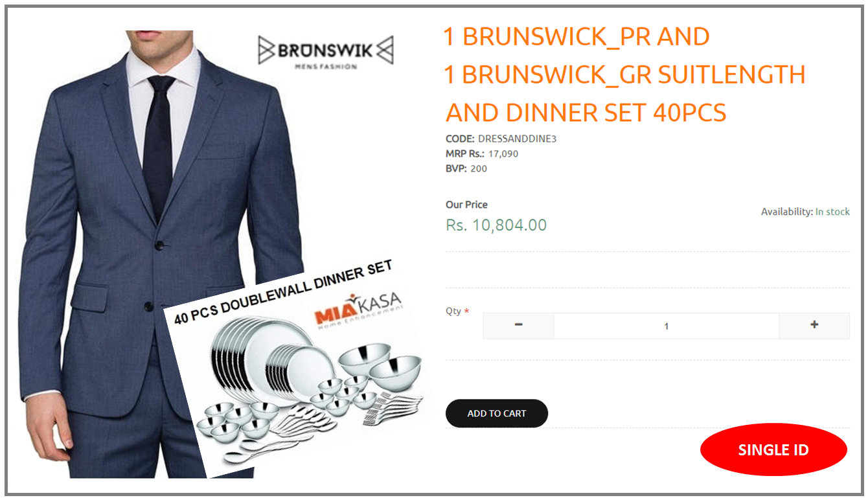Click the Our Price label
This screenshot has width=868, height=500.
coord(466,205)
